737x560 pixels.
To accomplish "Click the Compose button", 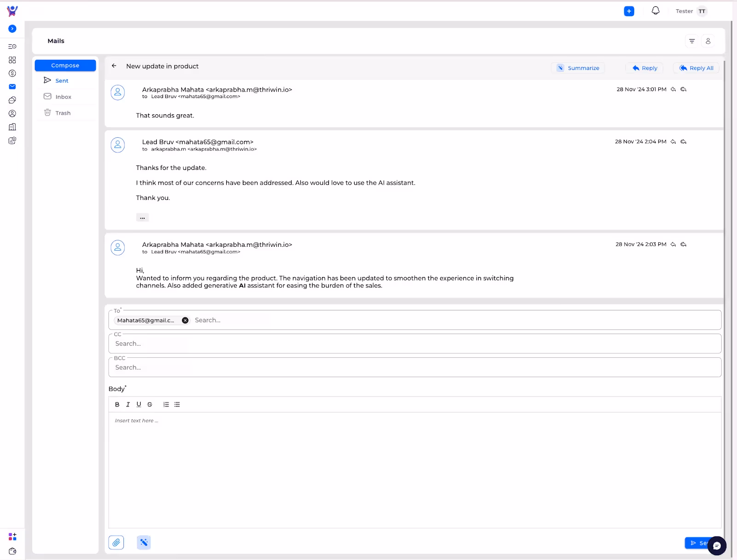I will point(65,65).
